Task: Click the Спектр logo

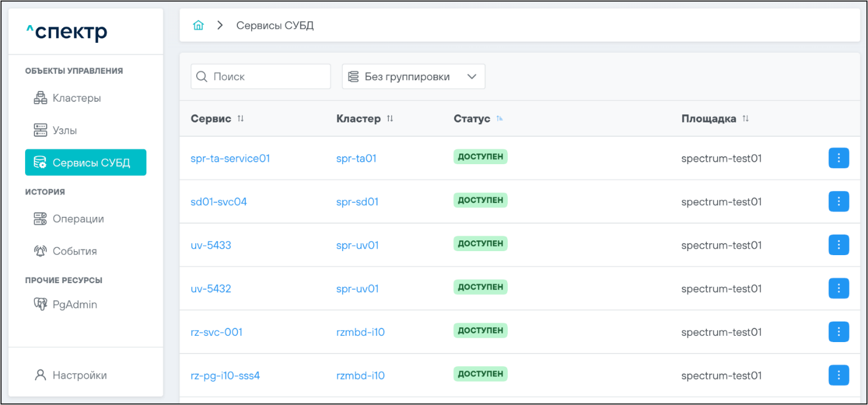Action: pyautogui.click(x=67, y=33)
